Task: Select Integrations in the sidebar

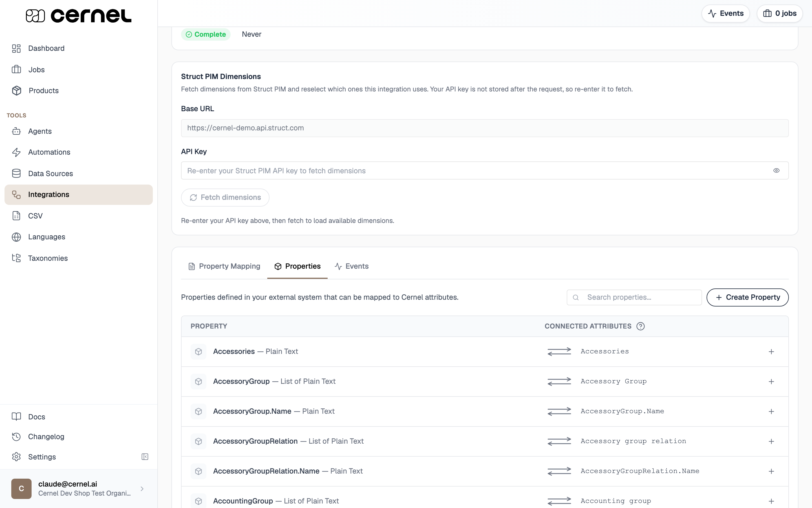Action: tap(78, 194)
